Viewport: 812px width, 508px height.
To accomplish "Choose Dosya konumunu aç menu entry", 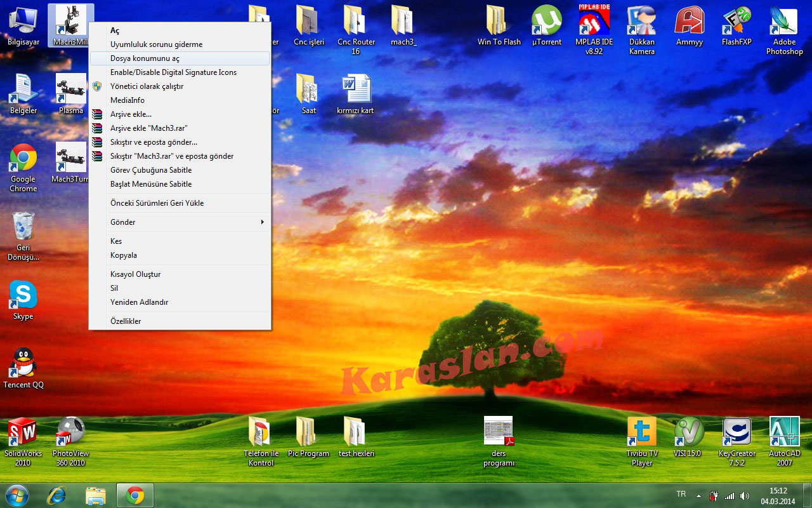I will 180,58.
